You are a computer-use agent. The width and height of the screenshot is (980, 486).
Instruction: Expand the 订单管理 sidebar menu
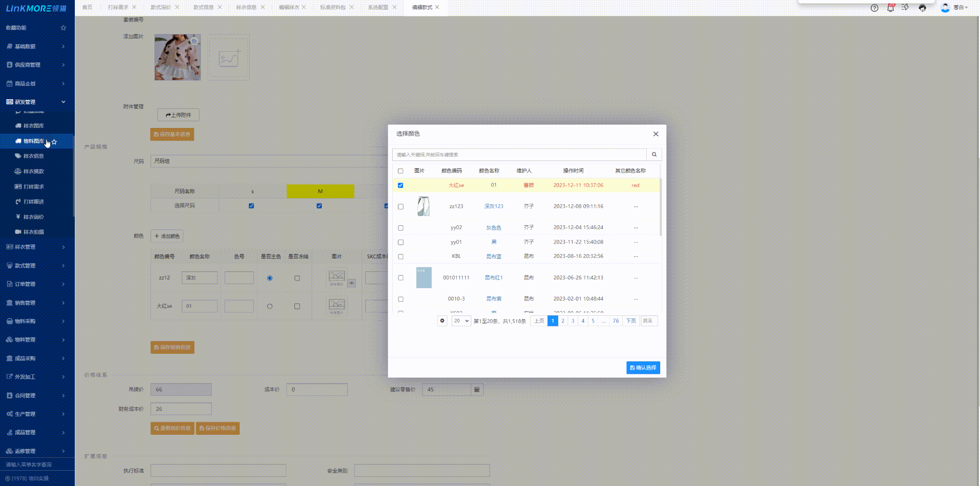36,284
